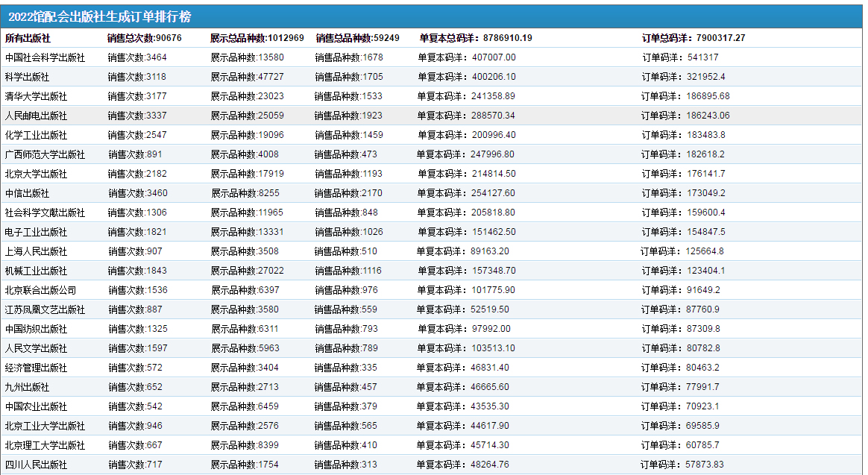
Task: Click the 销售总次数 90676 total cell
Action: click(x=145, y=38)
